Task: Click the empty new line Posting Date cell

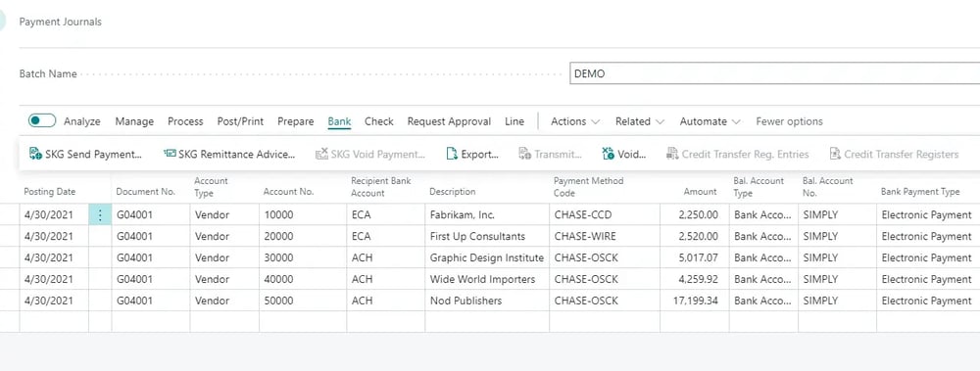Action: [54, 322]
